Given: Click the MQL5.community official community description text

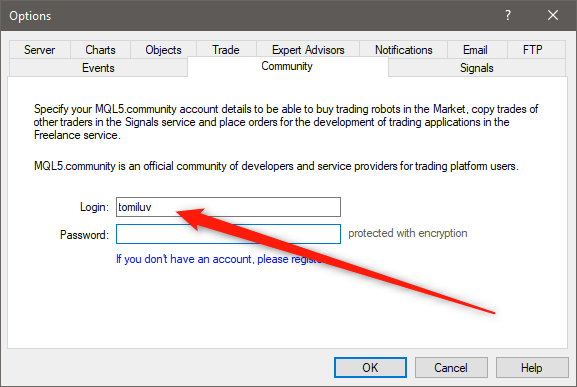Looking at the screenshot, I should tap(276, 166).
